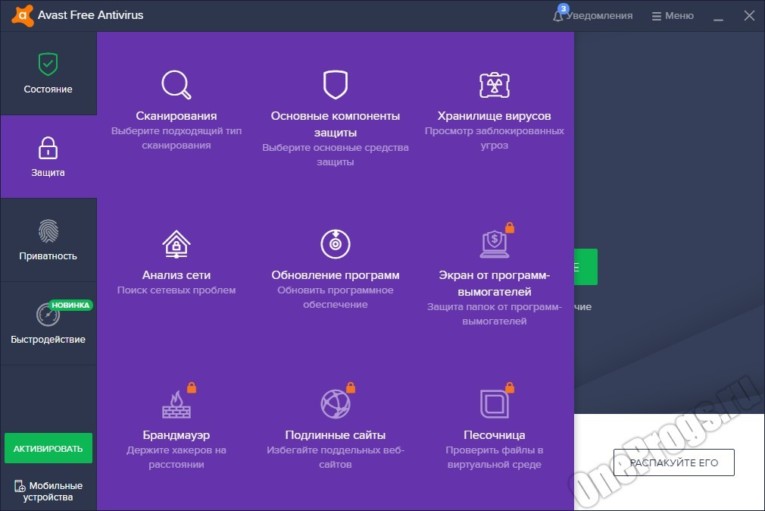Viewport: 765px width, 511px height.
Task: Click 'Просмотр заблокированных угроз' text
Action: [494, 138]
